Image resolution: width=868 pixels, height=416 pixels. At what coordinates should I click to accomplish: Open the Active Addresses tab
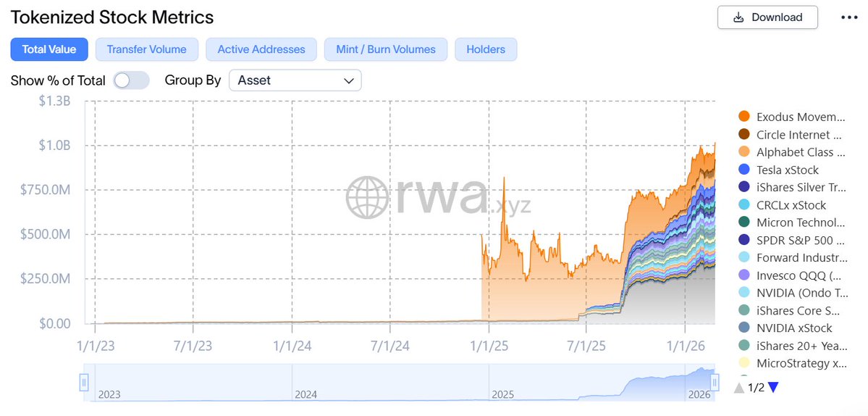pos(261,49)
